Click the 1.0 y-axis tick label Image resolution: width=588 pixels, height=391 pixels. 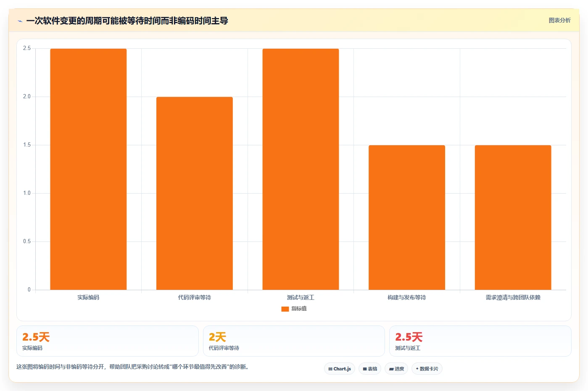[27, 193]
